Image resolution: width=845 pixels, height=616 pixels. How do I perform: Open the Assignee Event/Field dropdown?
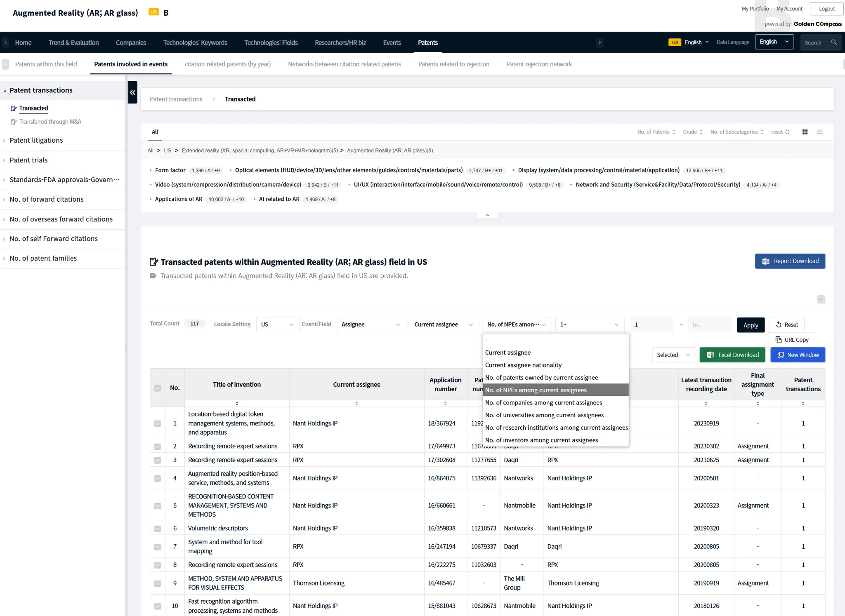point(371,324)
